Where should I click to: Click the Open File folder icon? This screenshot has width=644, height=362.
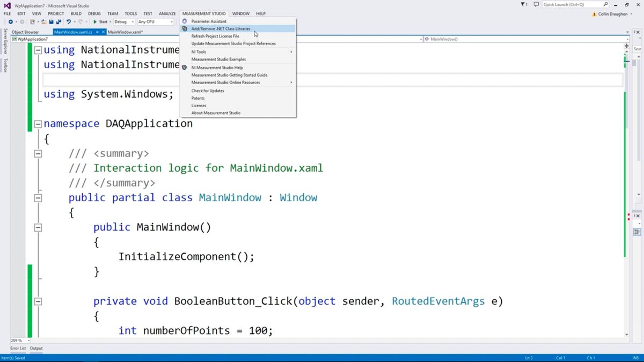(x=43, y=22)
